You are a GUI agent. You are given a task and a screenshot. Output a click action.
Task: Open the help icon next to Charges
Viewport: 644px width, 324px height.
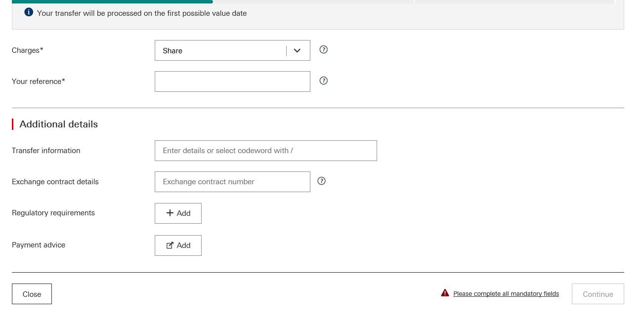(x=324, y=49)
